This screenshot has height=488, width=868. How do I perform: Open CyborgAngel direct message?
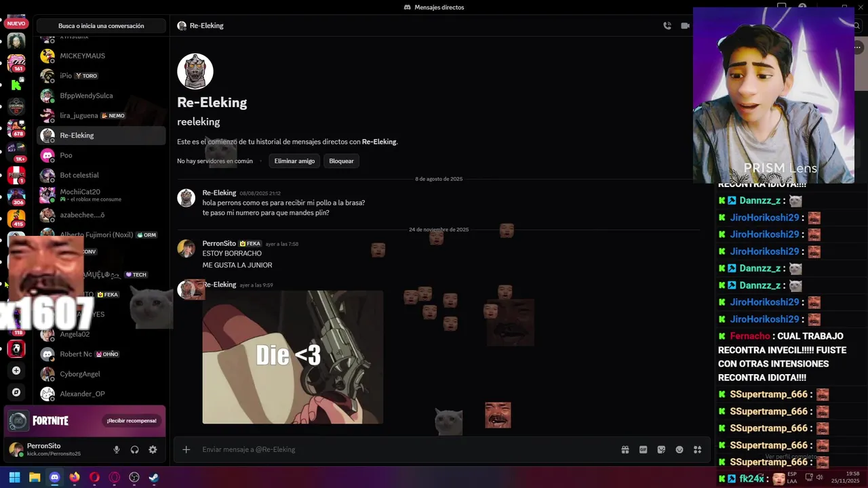[x=101, y=374]
